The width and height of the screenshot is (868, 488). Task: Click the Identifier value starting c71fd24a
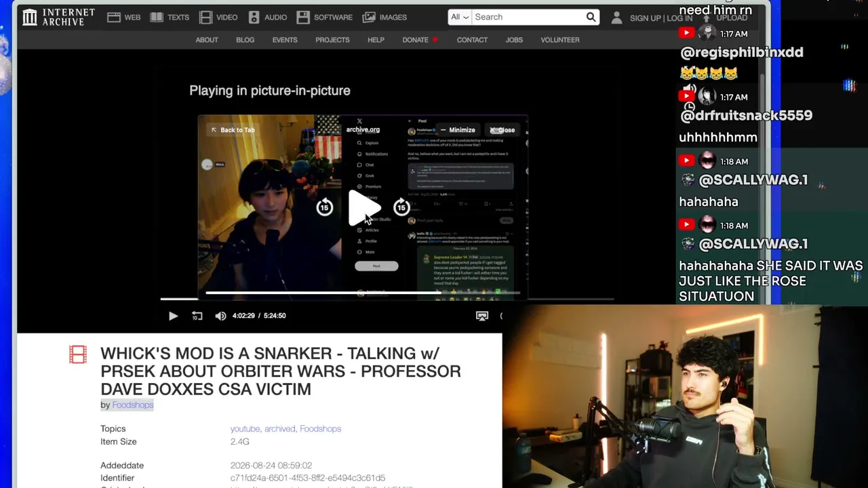coord(308,479)
